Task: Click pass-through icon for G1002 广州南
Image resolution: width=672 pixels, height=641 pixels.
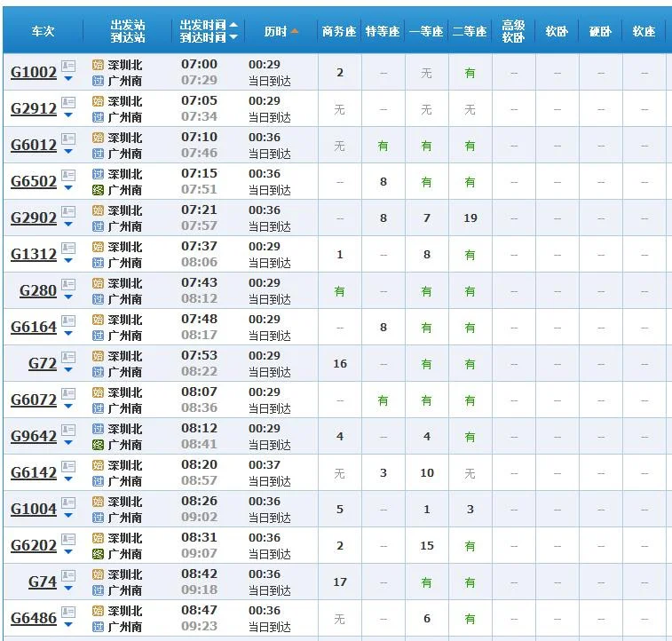Action: coord(99,81)
